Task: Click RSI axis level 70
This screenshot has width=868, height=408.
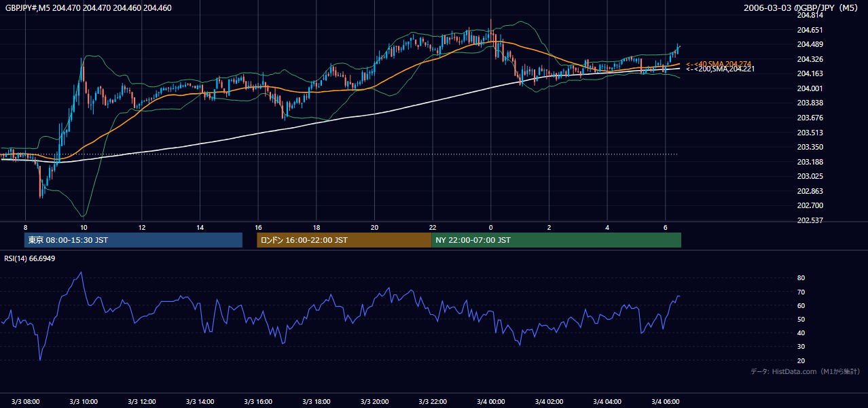Action: (x=801, y=292)
